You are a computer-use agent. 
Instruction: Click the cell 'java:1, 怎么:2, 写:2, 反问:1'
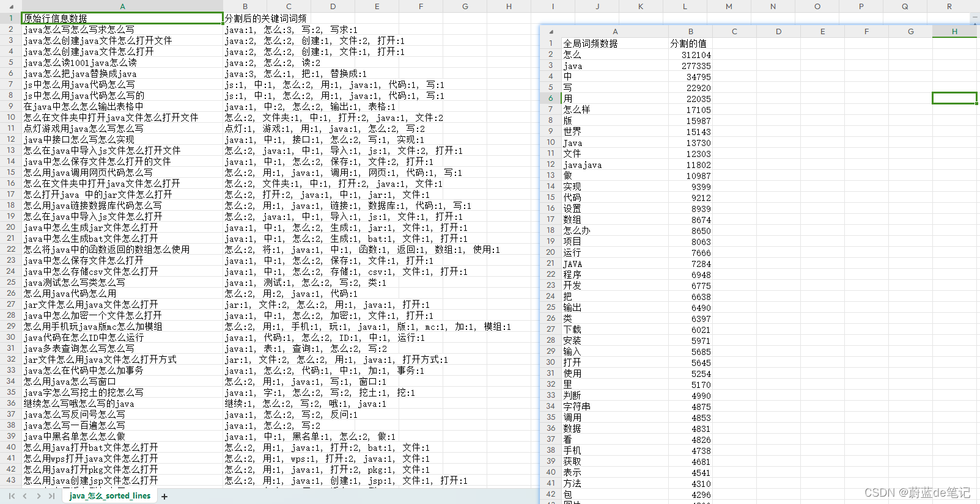291,414
